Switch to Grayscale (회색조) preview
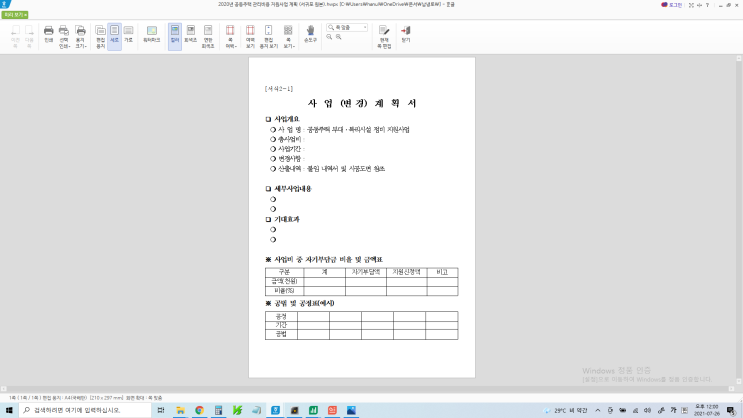The height and width of the screenshot is (418, 743). [x=190, y=34]
